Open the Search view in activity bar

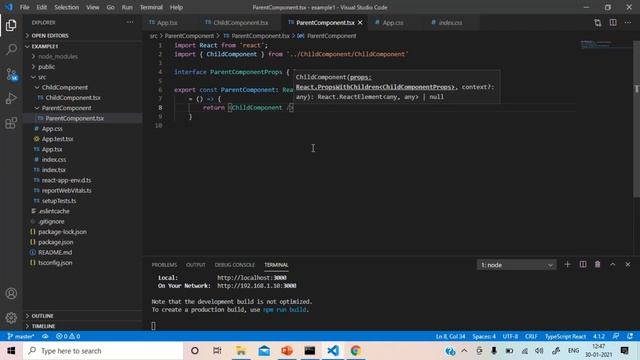(11, 49)
